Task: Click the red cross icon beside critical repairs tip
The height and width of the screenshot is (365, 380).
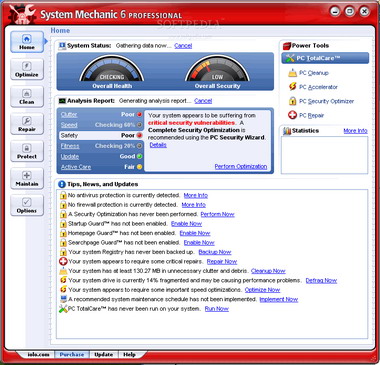Action: click(63, 262)
